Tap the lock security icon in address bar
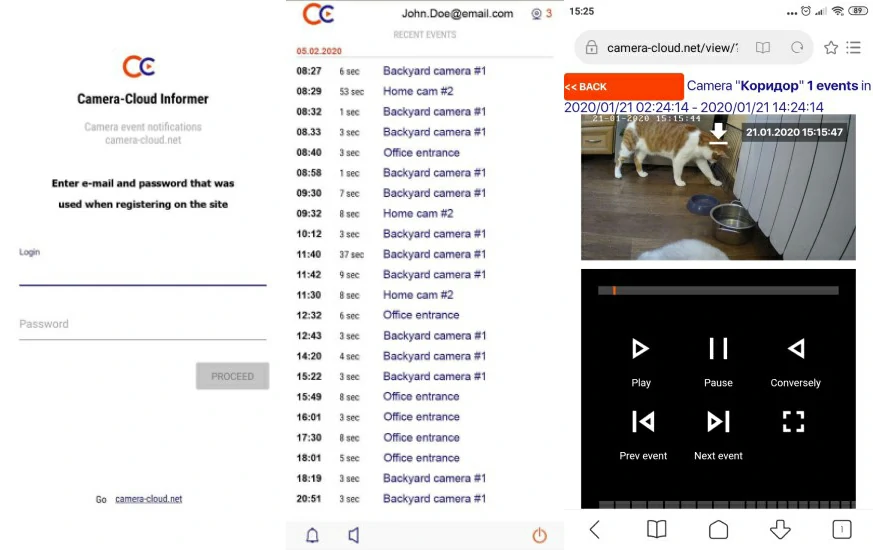The width and height of the screenshot is (873, 550). pyautogui.click(x=591, y=47)
